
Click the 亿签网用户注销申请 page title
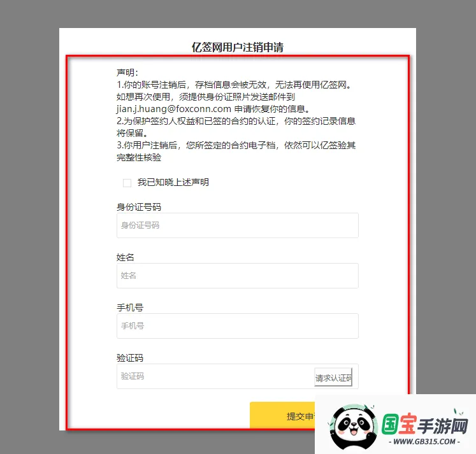(238, 47)
